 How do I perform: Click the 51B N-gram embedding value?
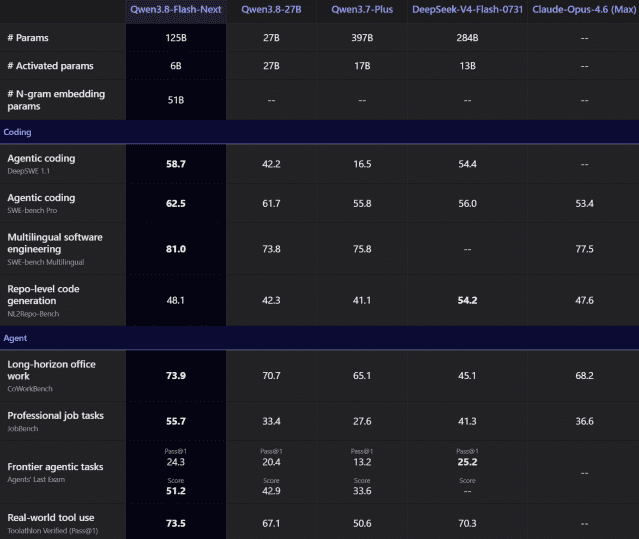(x=176, y=100)
